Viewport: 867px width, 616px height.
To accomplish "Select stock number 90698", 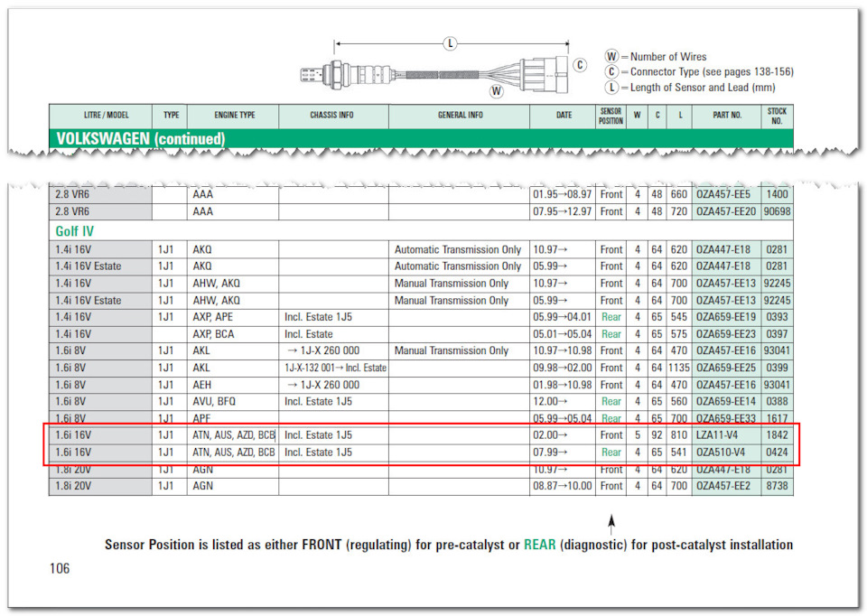I will click(x=777, y=211).
